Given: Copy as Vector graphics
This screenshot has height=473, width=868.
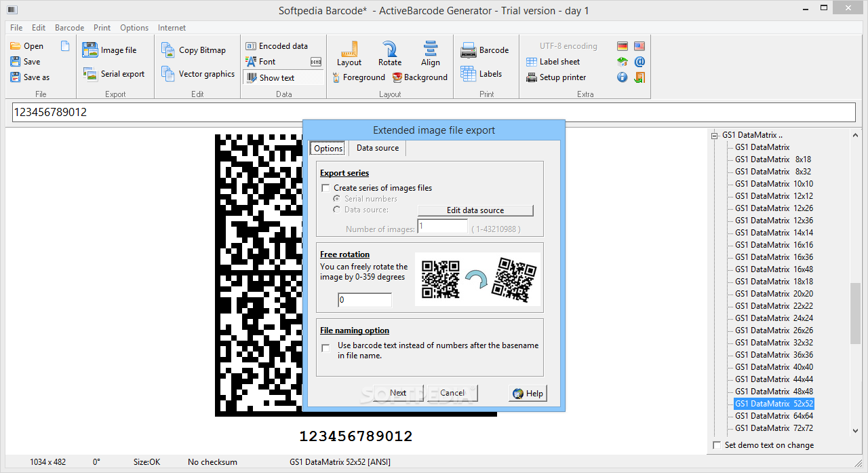Looking at the screenshot, I should point(197,74).
